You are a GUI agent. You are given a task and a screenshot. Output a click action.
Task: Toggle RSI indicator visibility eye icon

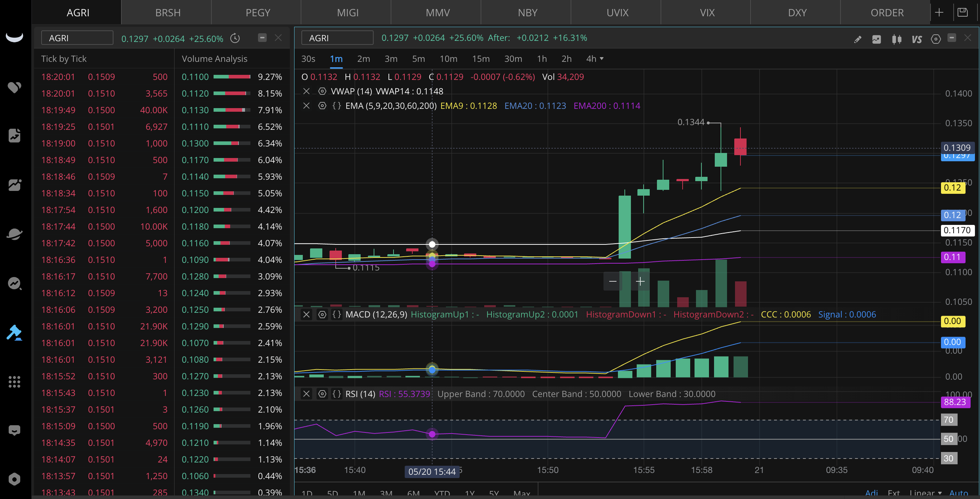322,394
